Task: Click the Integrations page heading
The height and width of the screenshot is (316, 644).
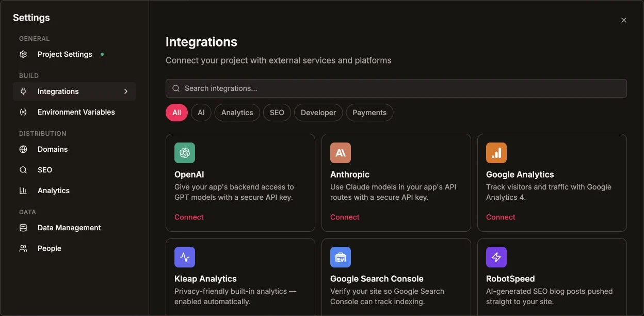Action: (x=201, y=42)
